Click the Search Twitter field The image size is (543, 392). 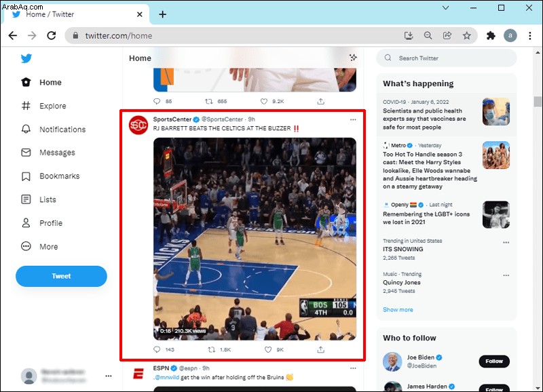447,58
